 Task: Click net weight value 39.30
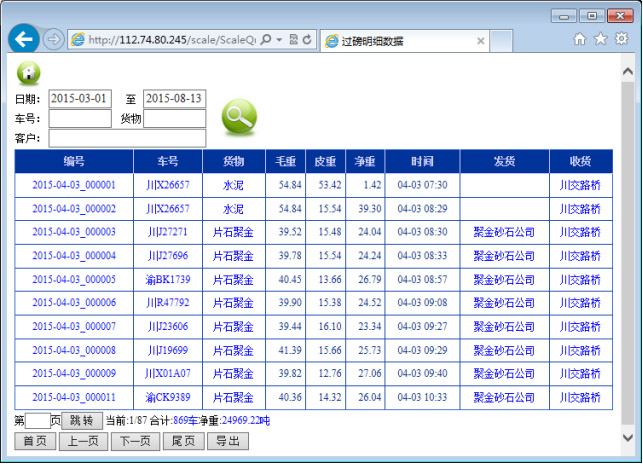click(x=370, y=209)
